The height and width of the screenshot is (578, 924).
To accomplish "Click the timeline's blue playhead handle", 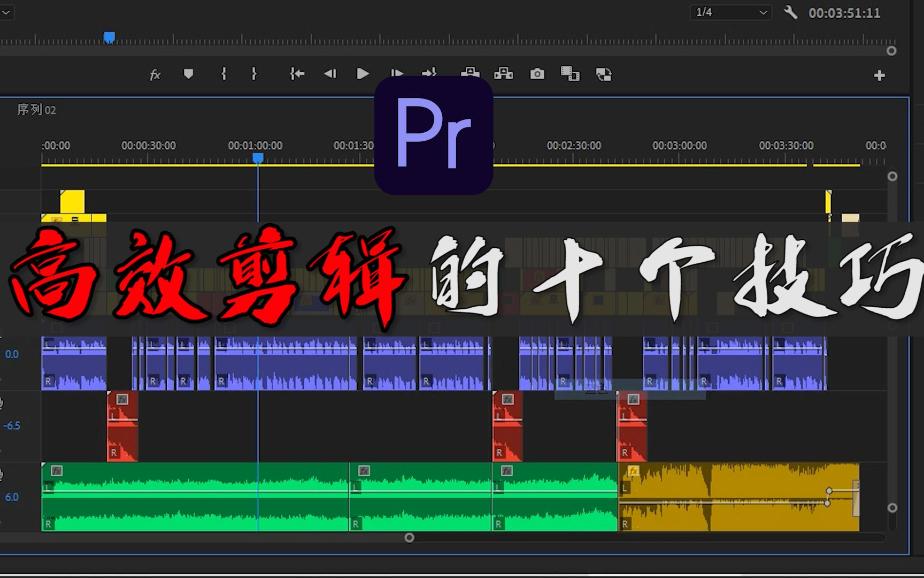I will [258, 158].
